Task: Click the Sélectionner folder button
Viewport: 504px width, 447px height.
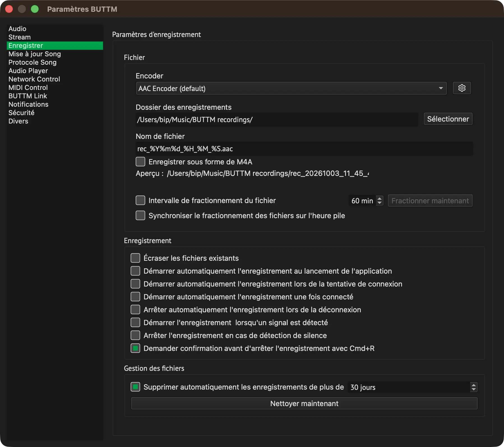Action: tap(448, 119)
